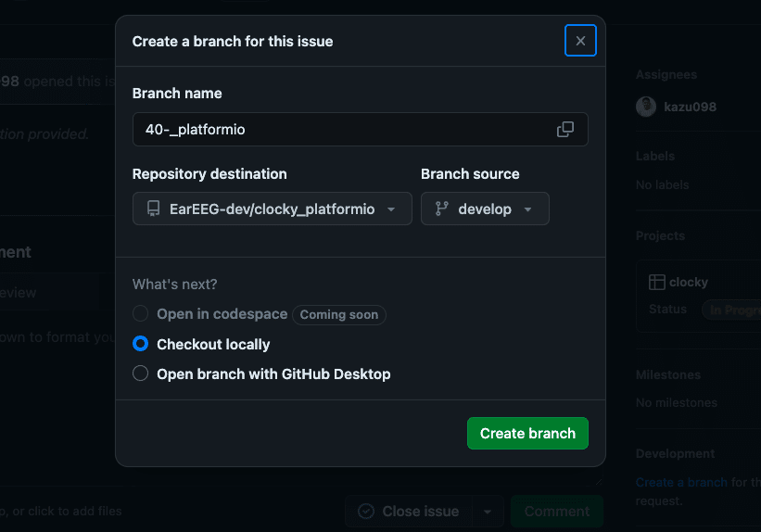Open the clocky project link in sidebar
The height and width of the screenshot is (532, 761).
(688, 282)
